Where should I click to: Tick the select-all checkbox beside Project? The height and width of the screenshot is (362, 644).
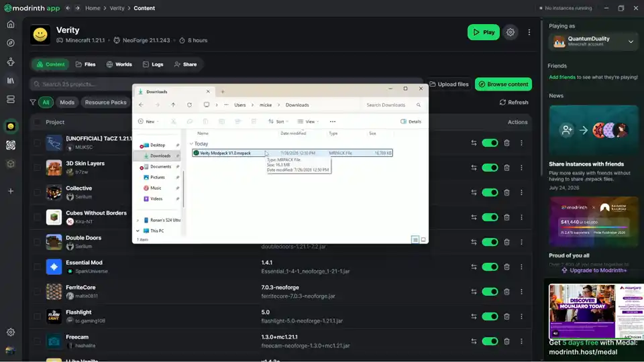coord(37,122)
